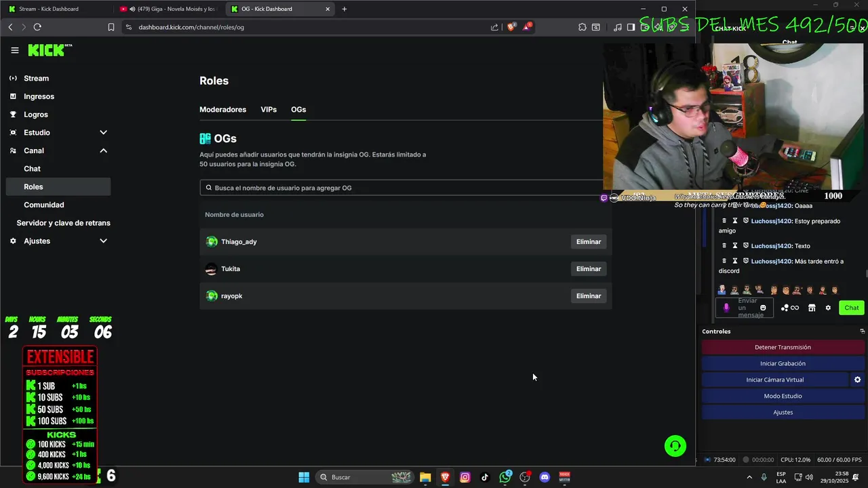Open the browser extensions puzzle icon
The width and height of the screenshot is (868, 488).
[583, 27]
